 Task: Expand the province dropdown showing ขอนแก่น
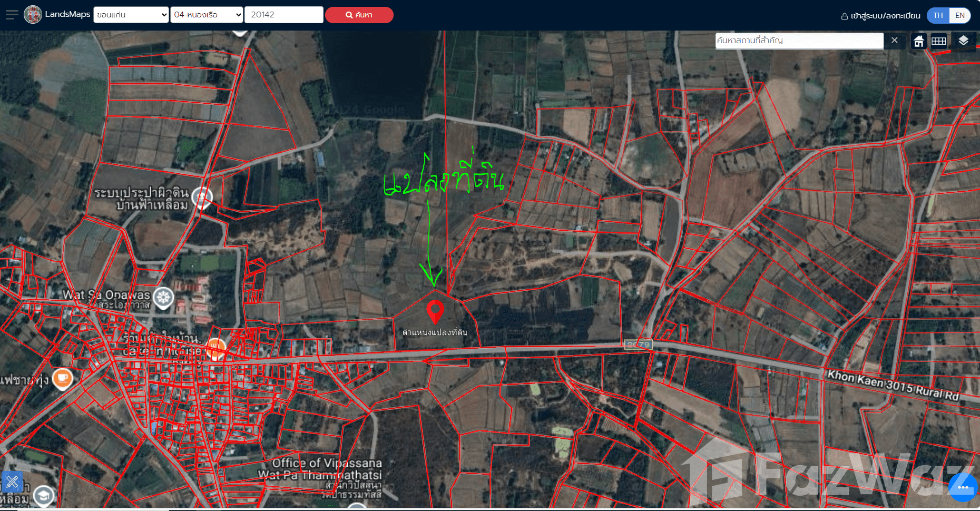click(131, 15)
